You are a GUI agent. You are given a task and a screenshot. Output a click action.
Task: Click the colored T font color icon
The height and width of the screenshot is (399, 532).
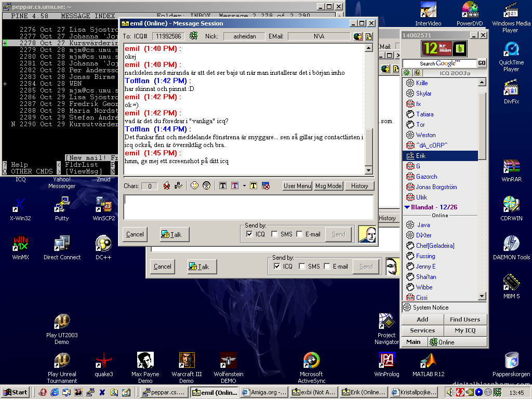235,185
